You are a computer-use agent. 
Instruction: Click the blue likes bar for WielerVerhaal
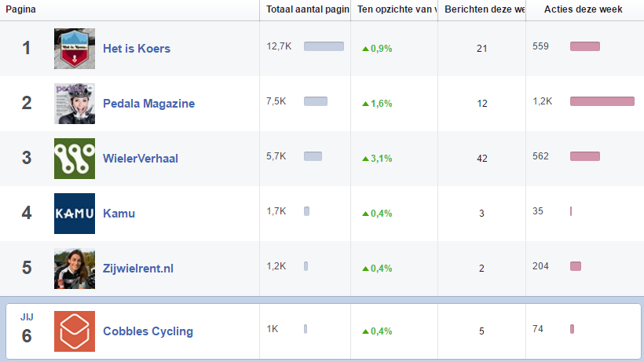click(x=313, y=156)
